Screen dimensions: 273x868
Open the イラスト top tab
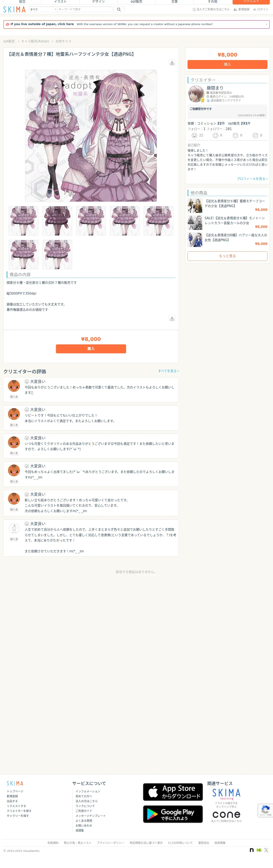click(60, 2)
